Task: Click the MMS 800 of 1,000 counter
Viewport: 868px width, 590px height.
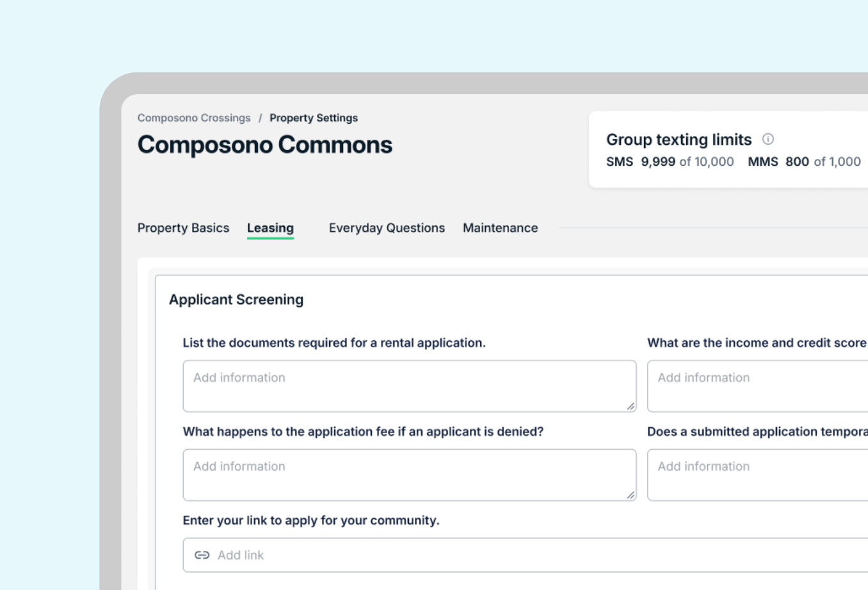Action: (x=804, y=162)
